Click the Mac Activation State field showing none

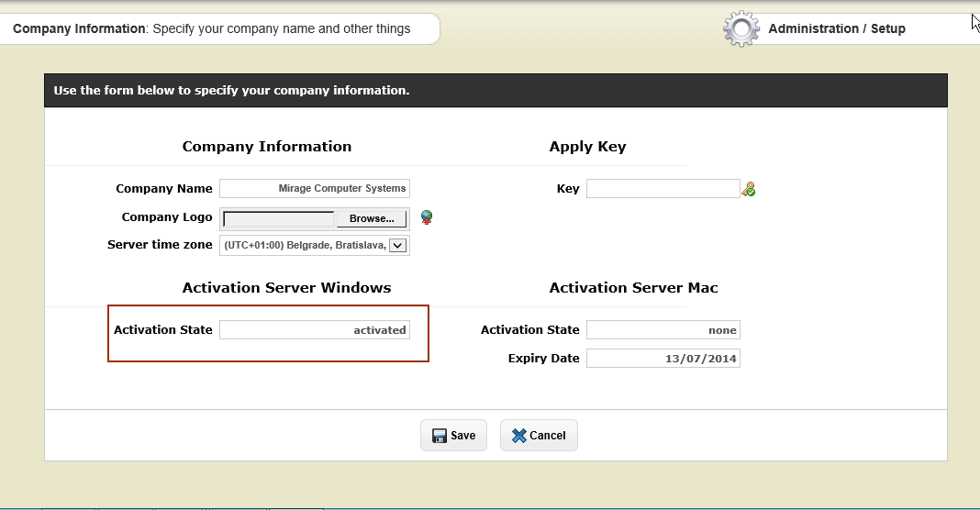click(663, 330)
